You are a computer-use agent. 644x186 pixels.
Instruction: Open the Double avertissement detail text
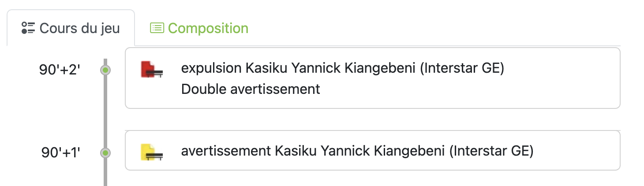click(x=250, y=89)
